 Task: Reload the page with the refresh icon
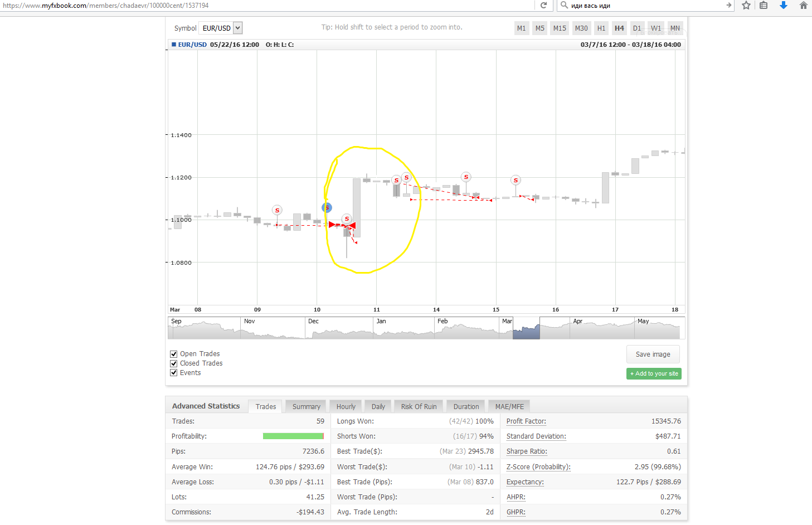pos(543,6)
